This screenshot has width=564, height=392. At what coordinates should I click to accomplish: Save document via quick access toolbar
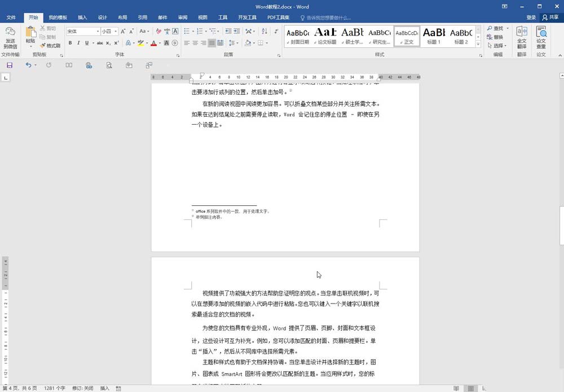coord(10,65)
